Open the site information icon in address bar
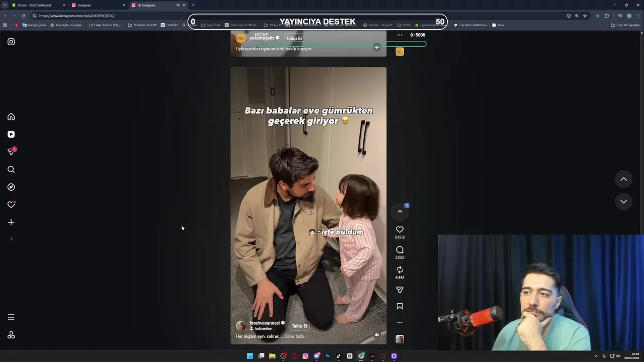This screenshot has width=644, height=362. [34, 16]
